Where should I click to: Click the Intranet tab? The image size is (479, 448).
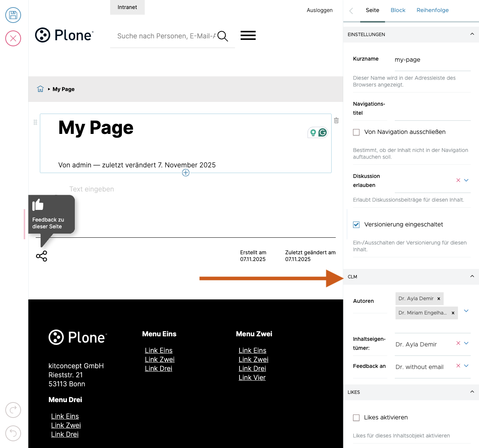pos(127,7)
